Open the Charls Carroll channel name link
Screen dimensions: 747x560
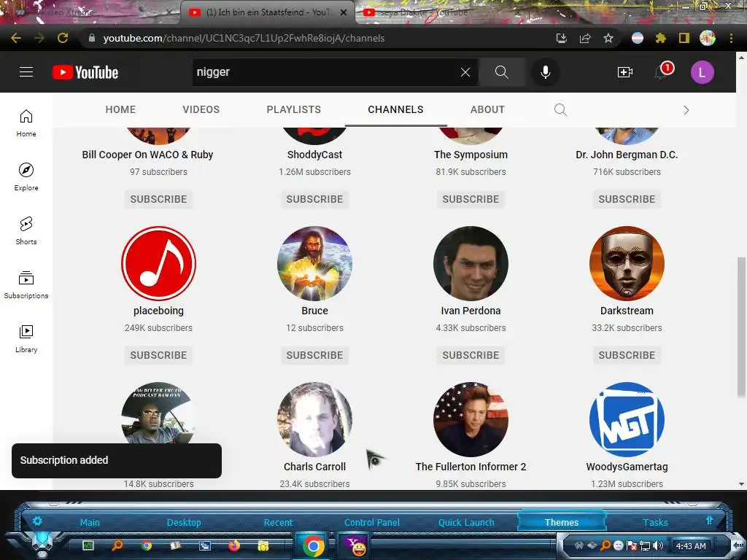[x=314, y=467]
